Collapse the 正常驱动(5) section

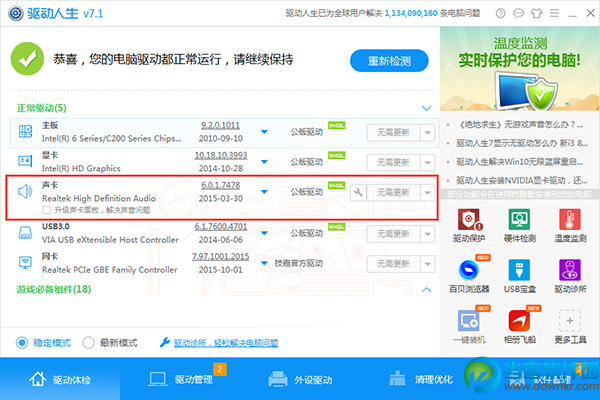point(426,108)
